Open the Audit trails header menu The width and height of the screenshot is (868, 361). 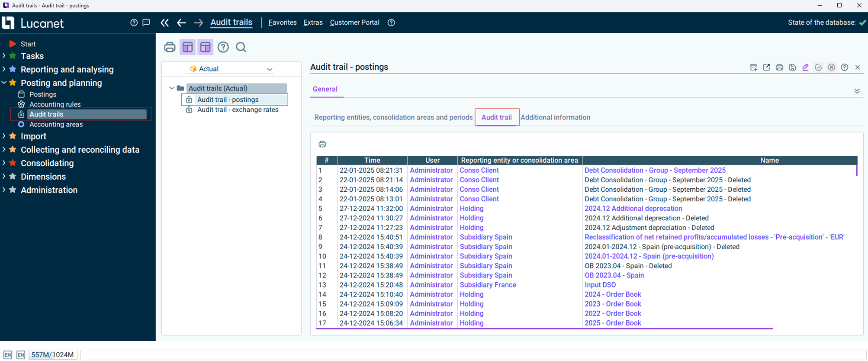[x=231, y=23]
